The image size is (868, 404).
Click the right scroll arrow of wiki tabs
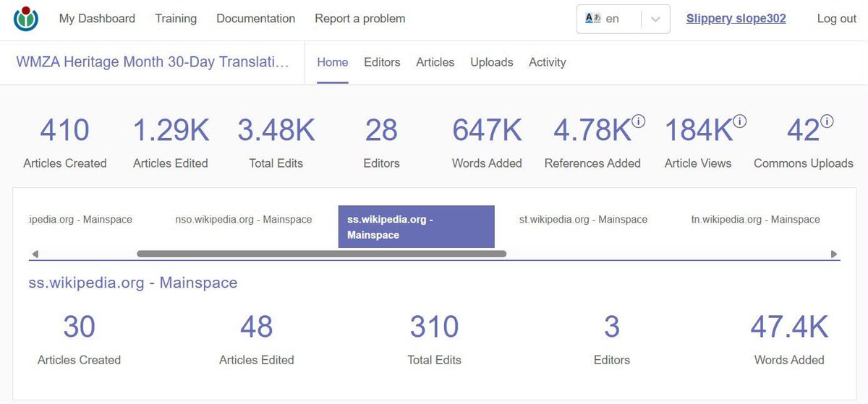pos(834,254)
